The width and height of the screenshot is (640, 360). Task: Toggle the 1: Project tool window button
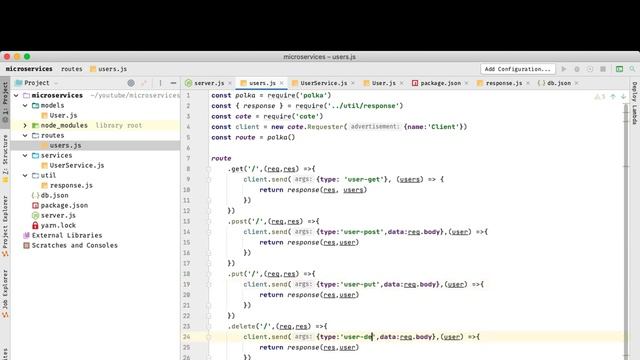point(5,103)
